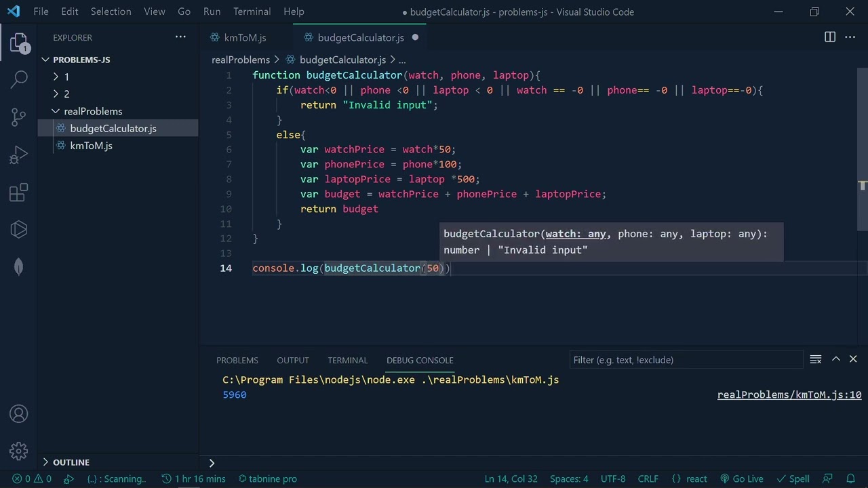
Task: Open the Run and Debug view icon
Action: click(x=19, y=155)
